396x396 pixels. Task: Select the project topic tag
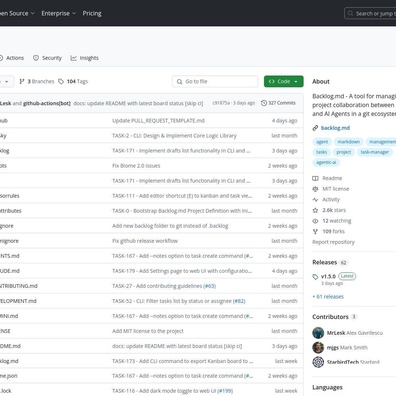coord(344,152)
